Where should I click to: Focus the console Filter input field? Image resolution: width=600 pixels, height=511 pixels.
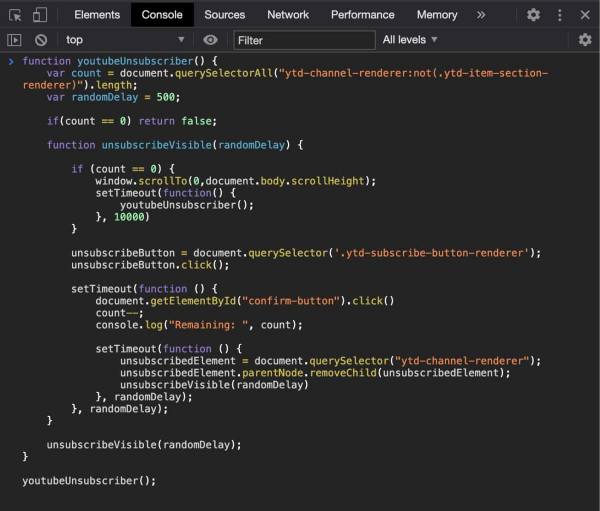click(304, 40)
